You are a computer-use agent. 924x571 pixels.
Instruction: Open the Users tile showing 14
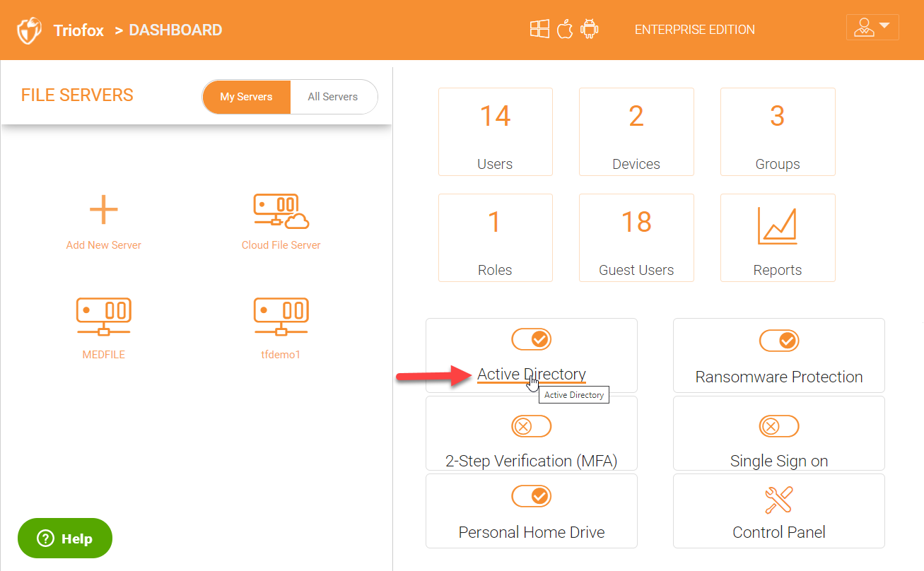[x=495, y=131]
